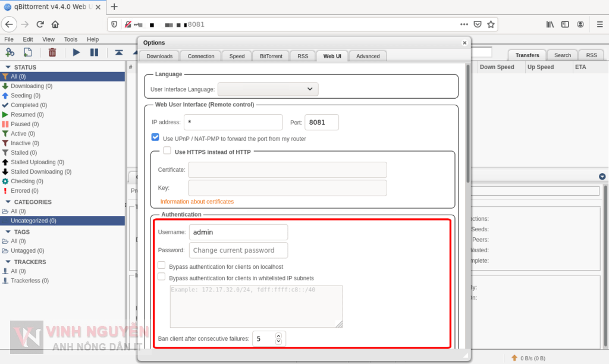Viewport: 609px width, 364px height.
Task: Click the Errored status filter icon
Action: coord(6,190)
